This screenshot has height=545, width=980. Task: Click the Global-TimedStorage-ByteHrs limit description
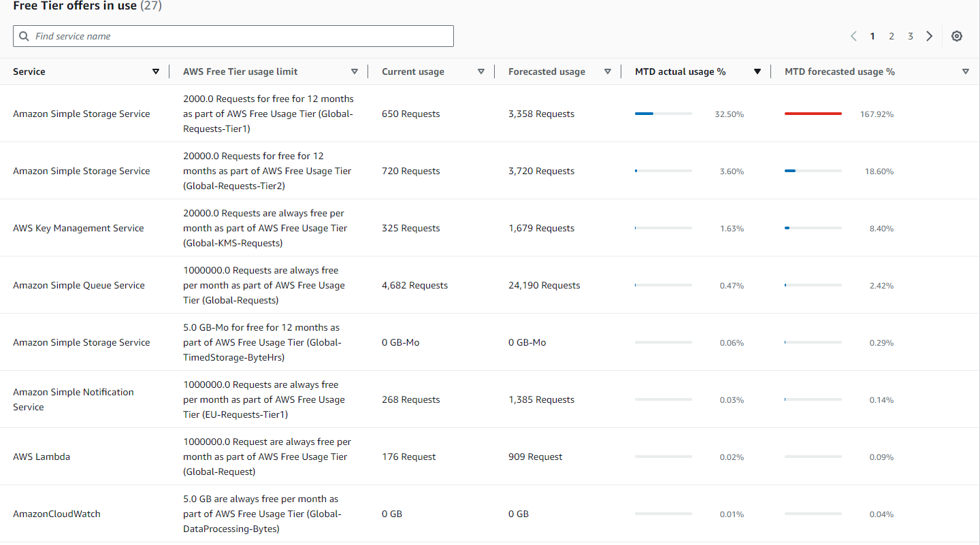[263, 342]
